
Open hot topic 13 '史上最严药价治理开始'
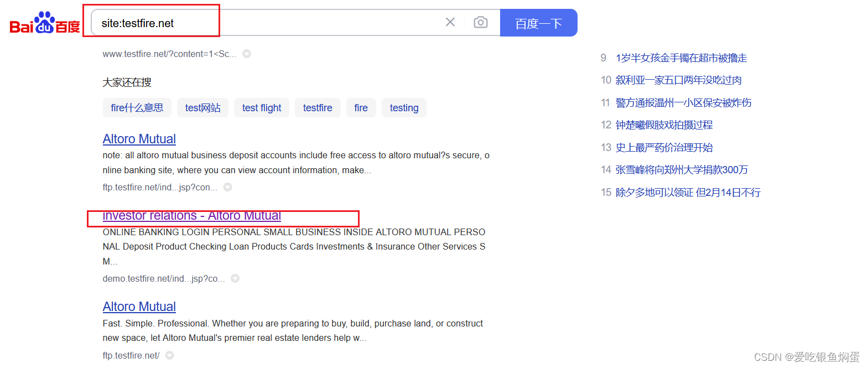[x=664, y=148]
